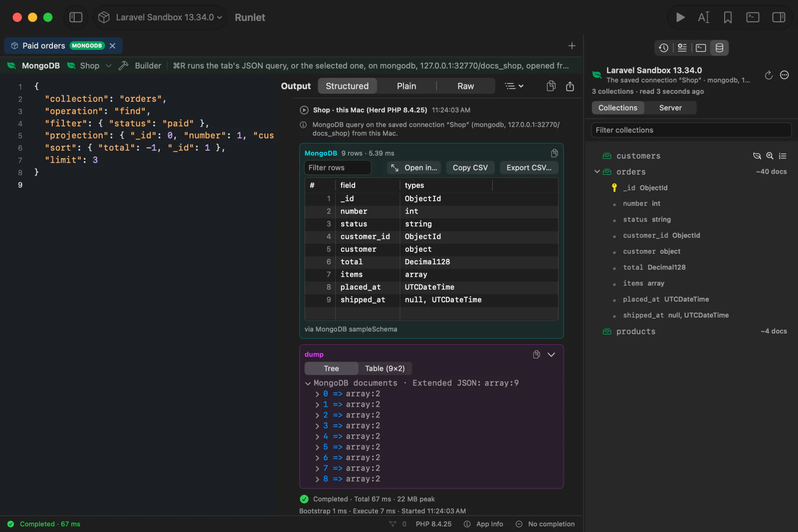This screenshot has width=798, height=532.
Task: Open the Laravel Sandbox 13.34.0 project dropdown
Action: pos(160,17)
